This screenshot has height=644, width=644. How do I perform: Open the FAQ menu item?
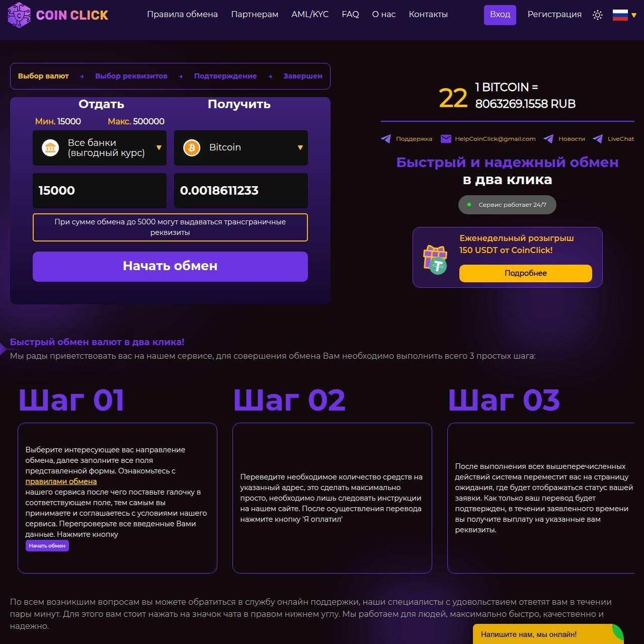(350, 15)
